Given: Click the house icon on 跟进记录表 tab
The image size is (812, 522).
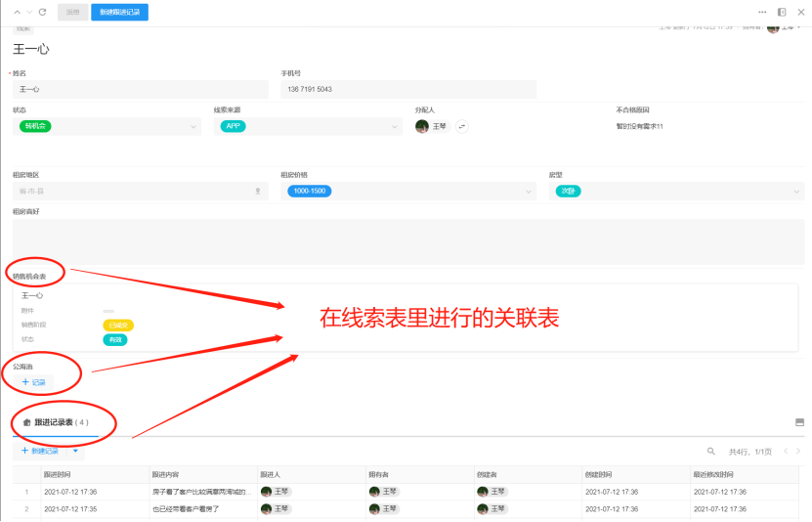Looking at the screenshot, I should coord(27,422).
